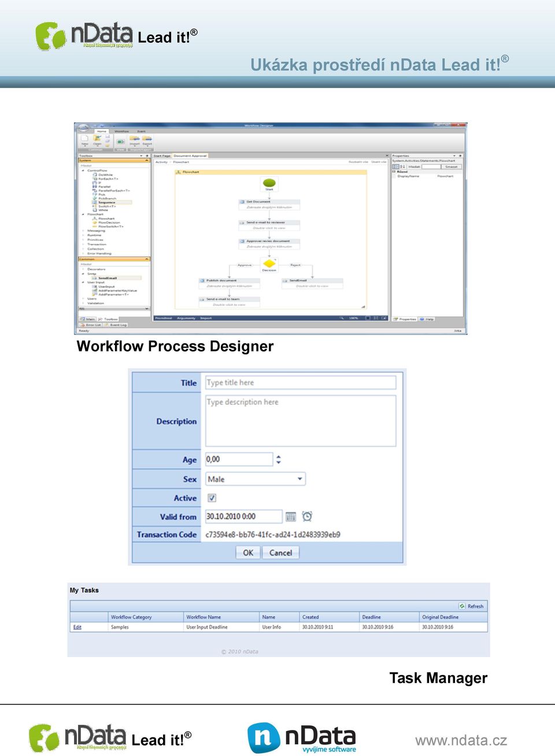555x756 pixels.
Task: Expand the Messaging tree node
Action: pyautogui.click(x=83, y=231)
